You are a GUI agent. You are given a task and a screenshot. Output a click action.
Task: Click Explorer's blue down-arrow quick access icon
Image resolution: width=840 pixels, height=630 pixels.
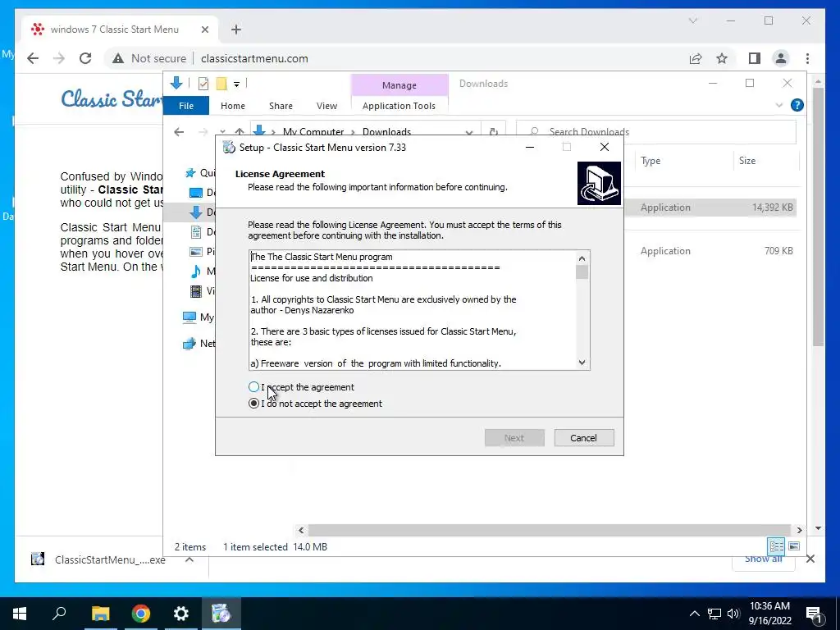click(176, 83)
